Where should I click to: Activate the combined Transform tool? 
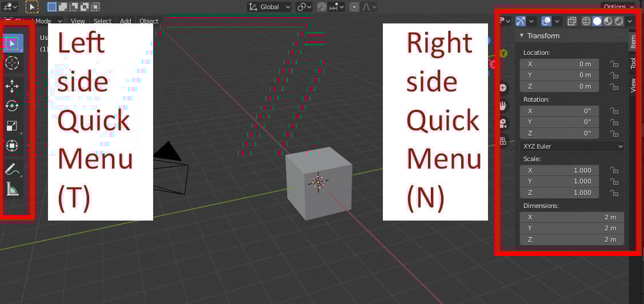[x=12, y=146]
